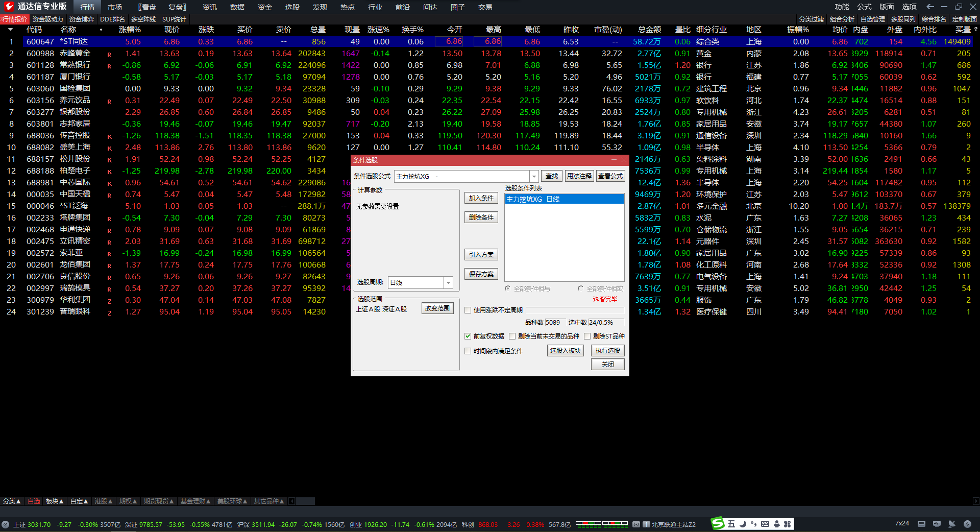Close the 条件选股 dialog with the X
980x532 pixels.
coord(624,160)
